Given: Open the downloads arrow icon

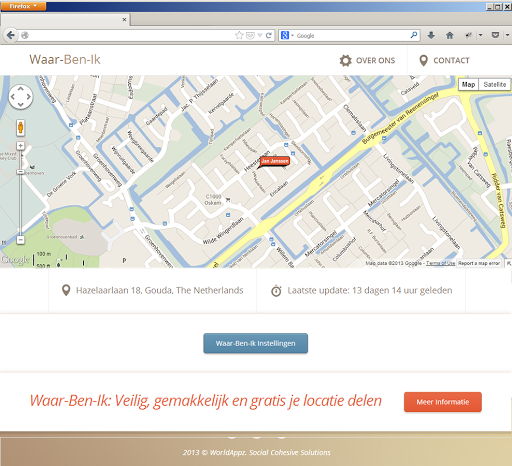Looking at the screenshot, I should [x=431, y=35].
